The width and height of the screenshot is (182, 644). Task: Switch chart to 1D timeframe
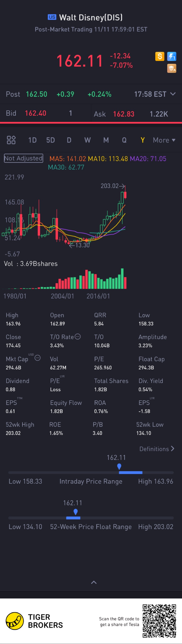coord(32,140)
